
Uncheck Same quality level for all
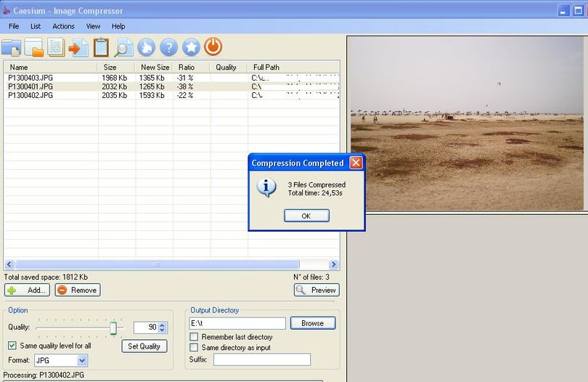(12, 345)
